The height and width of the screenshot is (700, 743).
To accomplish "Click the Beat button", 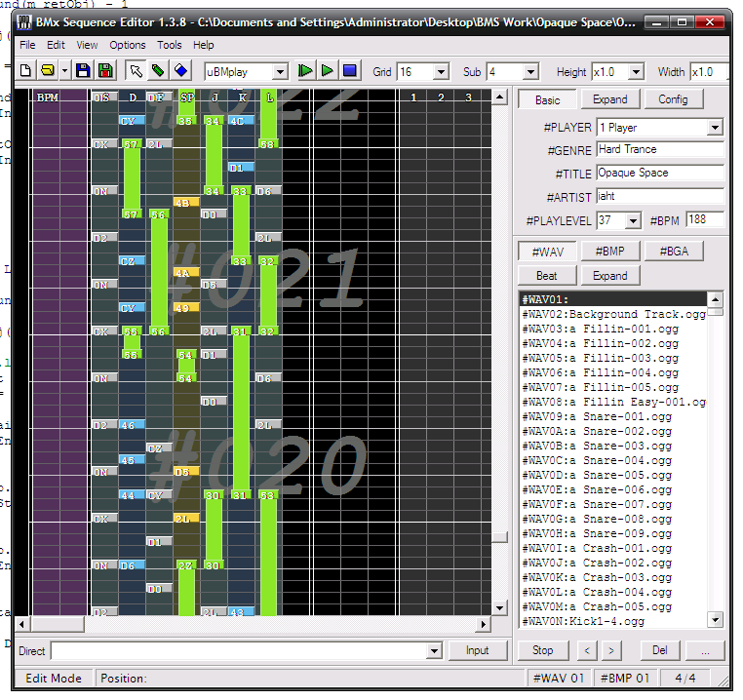I will point(547,276).
